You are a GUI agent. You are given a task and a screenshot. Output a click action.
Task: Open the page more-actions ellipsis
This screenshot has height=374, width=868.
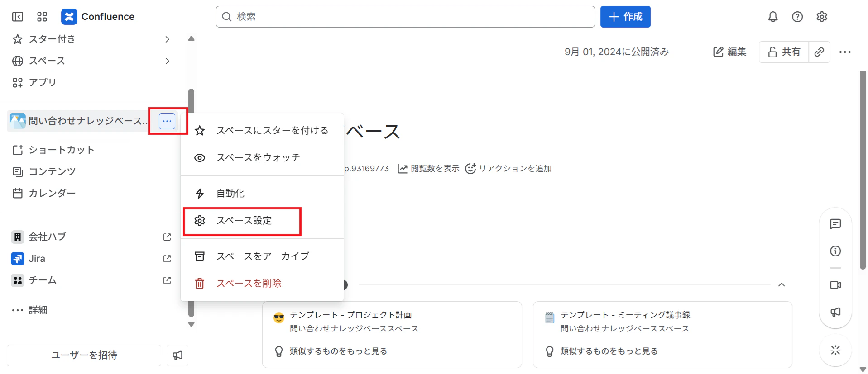(x=845, y=52)
